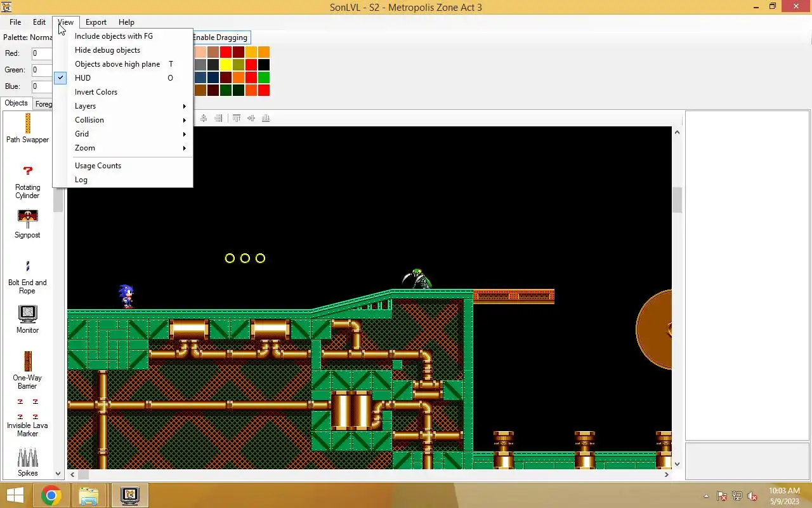
Task: Toggle Invert Colors in View menu
Action: point(122,92)
